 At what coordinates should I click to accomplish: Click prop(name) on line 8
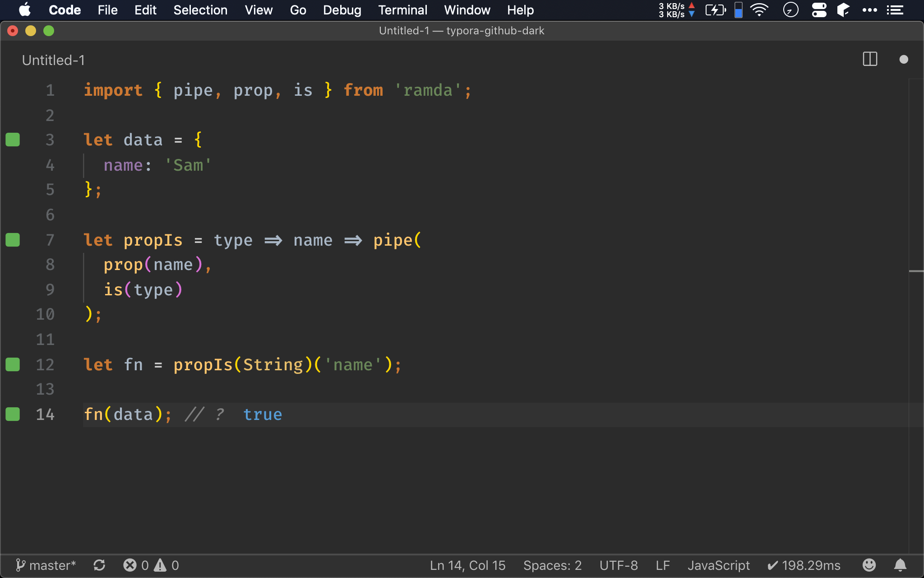[x=153, y=265]
